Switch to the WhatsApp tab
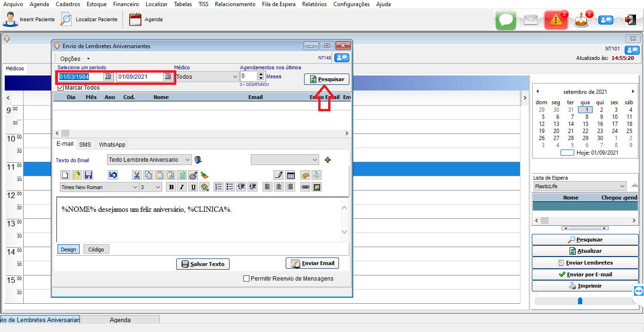The image size is (644, 332). coord(112,145)
